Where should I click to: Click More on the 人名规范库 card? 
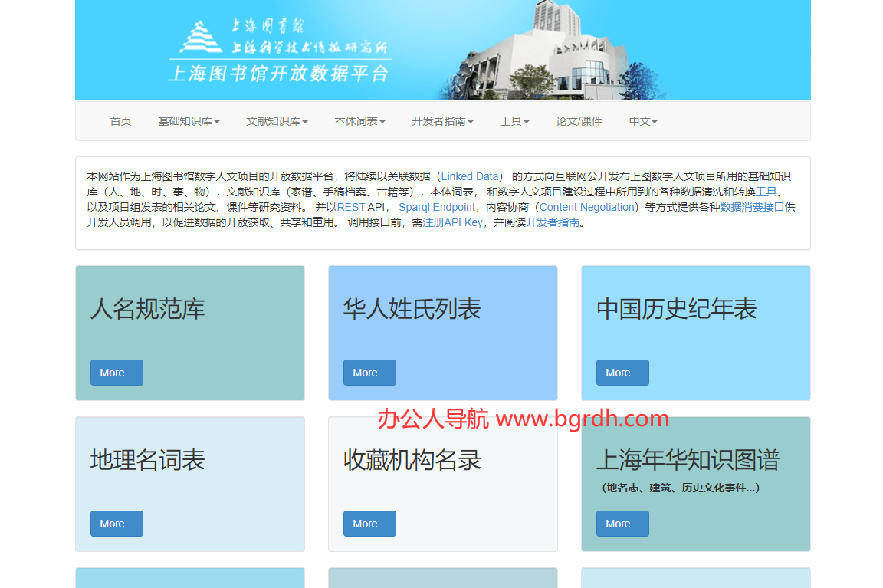point(117,372)
